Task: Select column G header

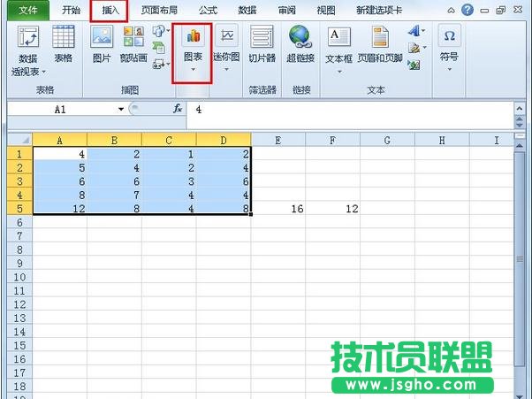Action: tap(387, 140)
